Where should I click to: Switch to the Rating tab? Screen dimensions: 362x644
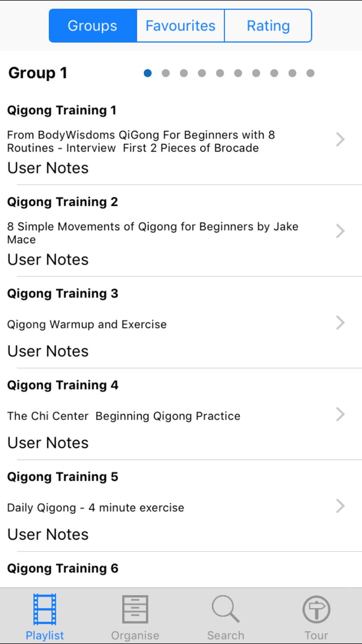coord(268,26)
